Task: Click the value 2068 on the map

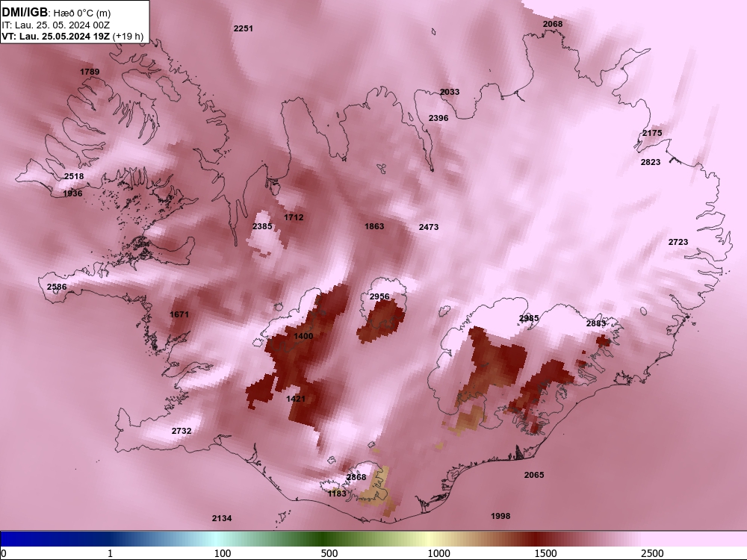Action: [x=553, y=24]
